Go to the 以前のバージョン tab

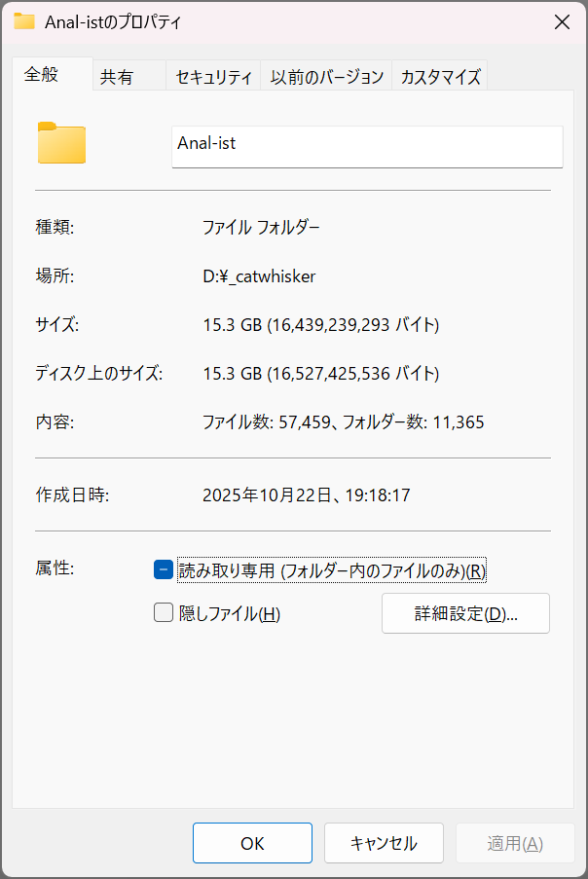click(326, 76)
